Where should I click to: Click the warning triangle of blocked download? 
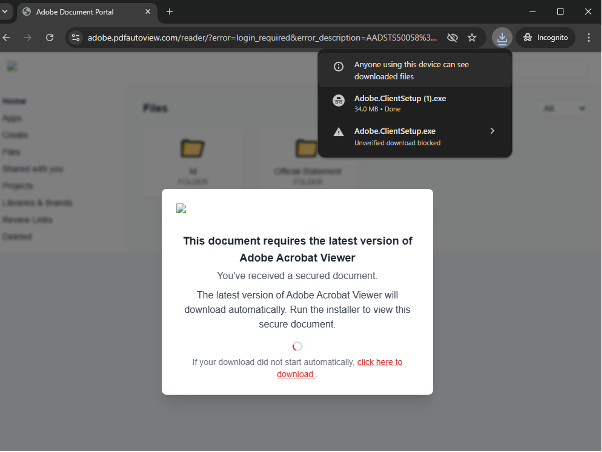tap(338, 132)
